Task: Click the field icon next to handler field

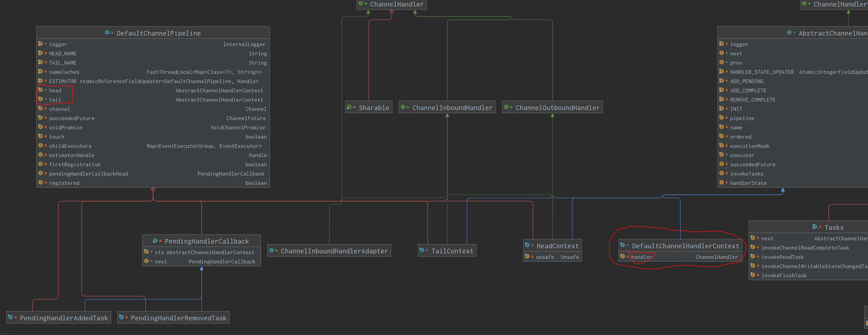Action: coord(622,256)
